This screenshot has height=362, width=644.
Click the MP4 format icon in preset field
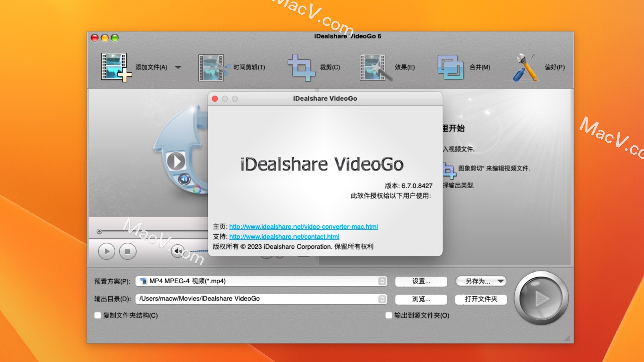click(x=143, y=281)
